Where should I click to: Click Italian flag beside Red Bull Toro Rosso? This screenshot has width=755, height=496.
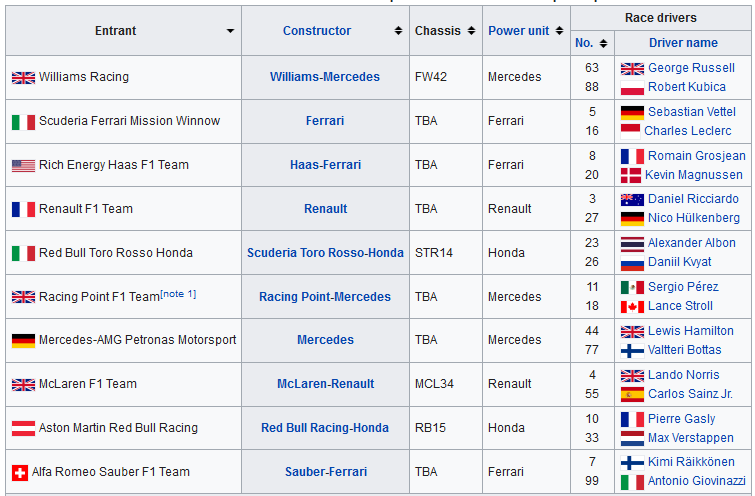pos(24,253)
